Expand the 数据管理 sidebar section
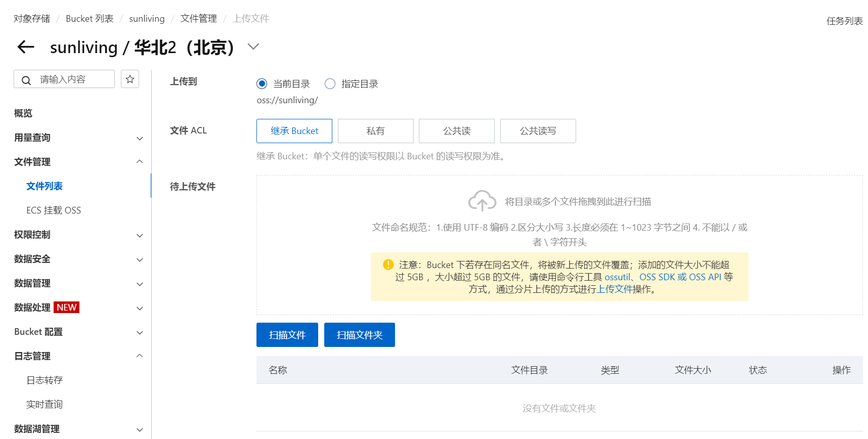This screenshot has width=868, height=439. point(140,284)
